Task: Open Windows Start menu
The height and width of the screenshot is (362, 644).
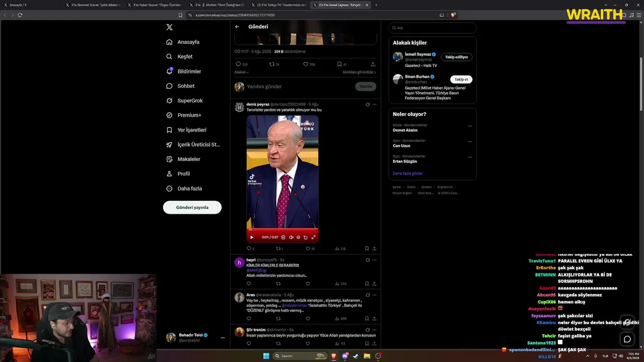Action: pos(266,356)
